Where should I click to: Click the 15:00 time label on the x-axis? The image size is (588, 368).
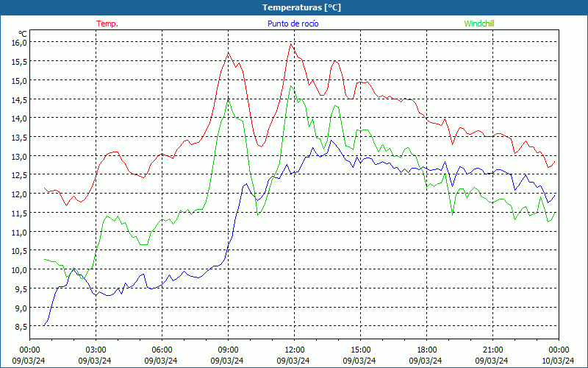360,350
